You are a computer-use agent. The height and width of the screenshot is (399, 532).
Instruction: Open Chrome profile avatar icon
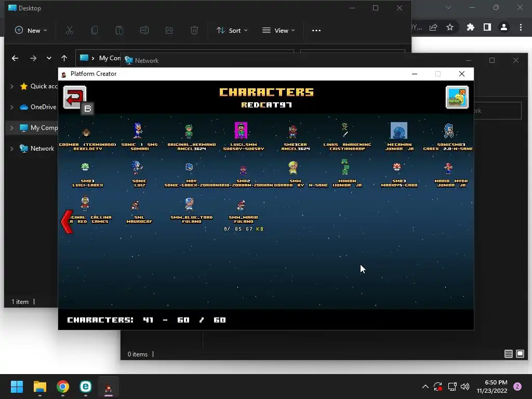(504, 27)
